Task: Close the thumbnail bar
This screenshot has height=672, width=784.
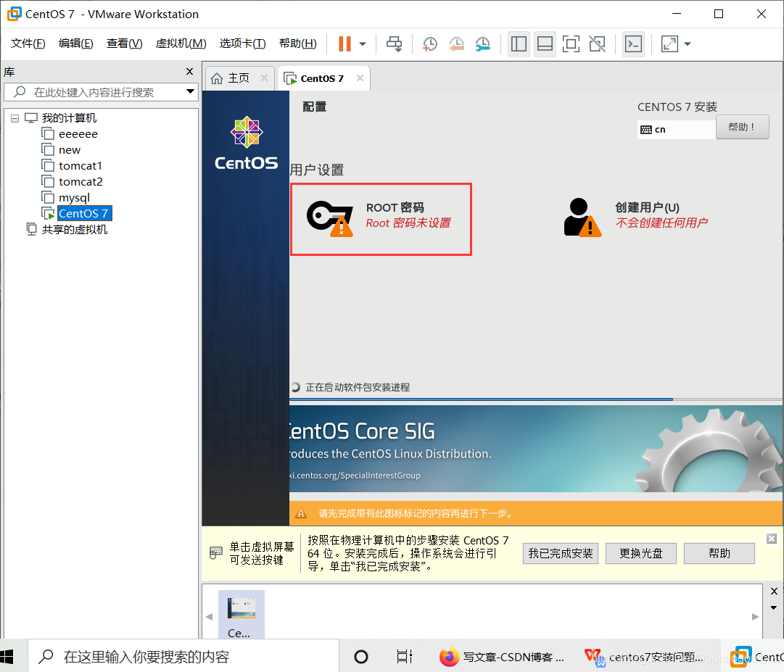Action: [774, 591]
